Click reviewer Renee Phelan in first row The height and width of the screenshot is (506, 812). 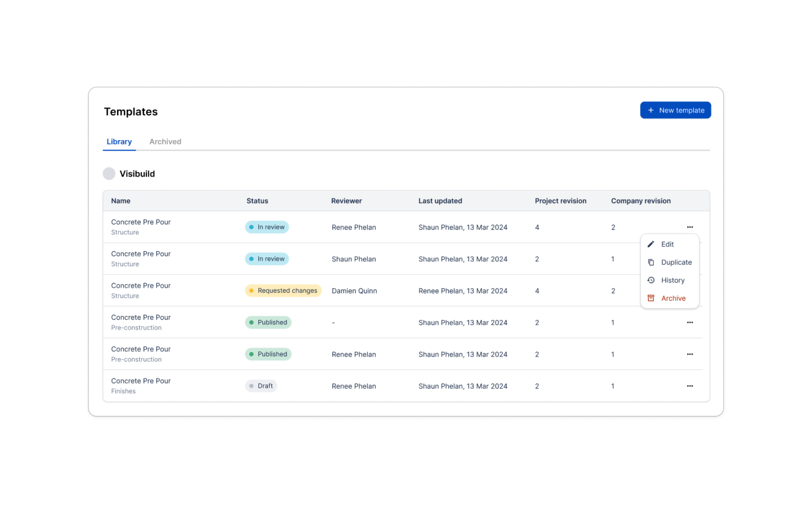[x=353, y=227]
